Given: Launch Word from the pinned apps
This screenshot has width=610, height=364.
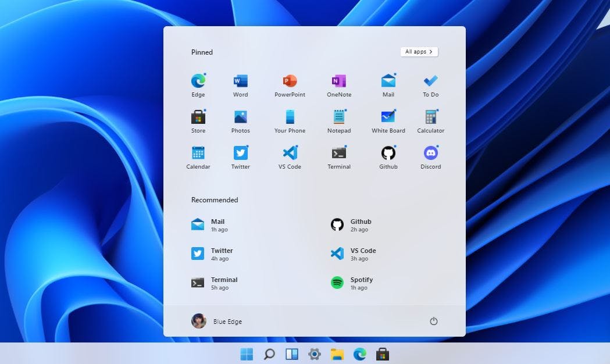Looking at the screenshot, I should click(x=240, y=85).
